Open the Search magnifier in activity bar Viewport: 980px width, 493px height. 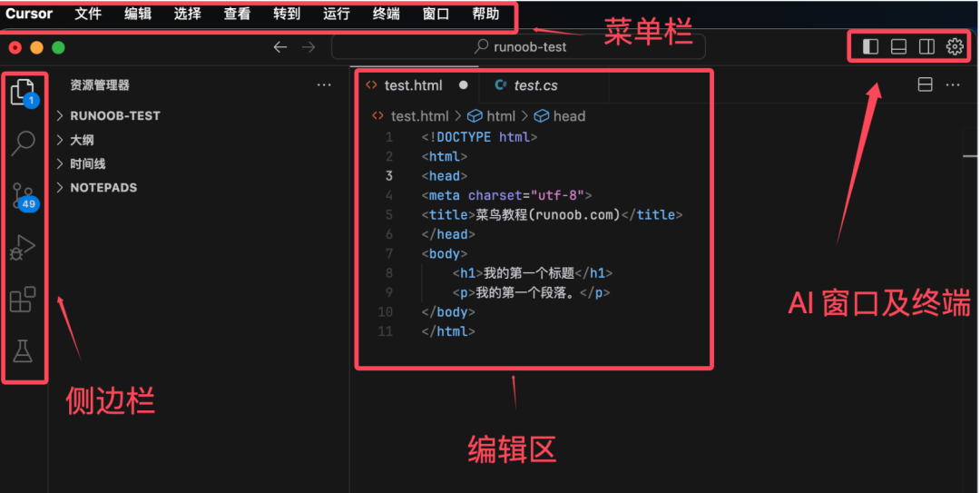23,143
